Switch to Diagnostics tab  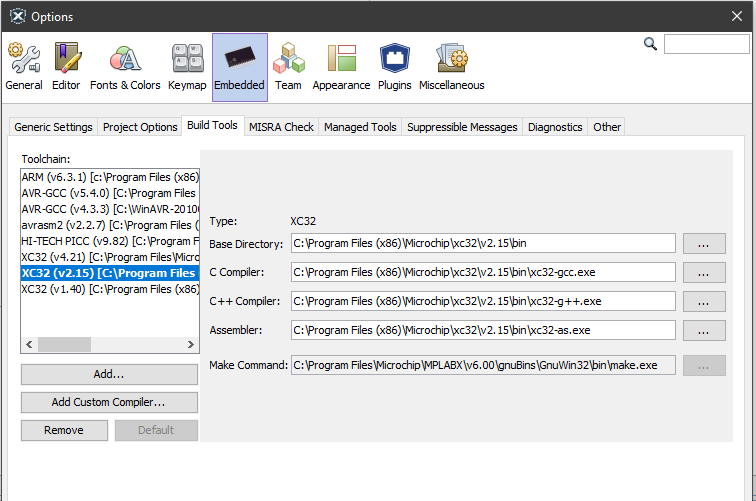point(555,127)
